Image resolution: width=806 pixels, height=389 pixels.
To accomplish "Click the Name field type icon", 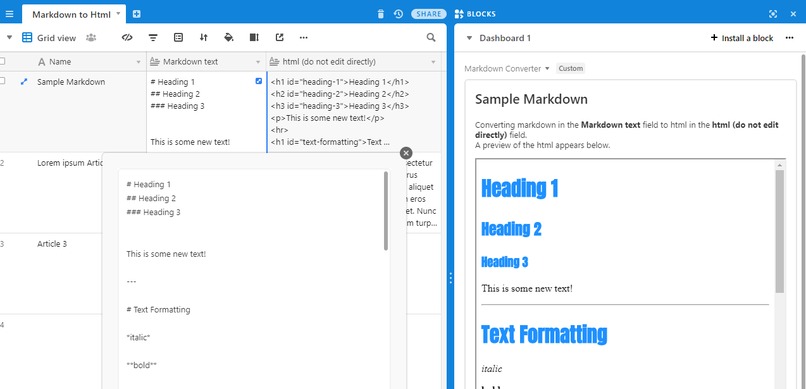I will (42, 62).
